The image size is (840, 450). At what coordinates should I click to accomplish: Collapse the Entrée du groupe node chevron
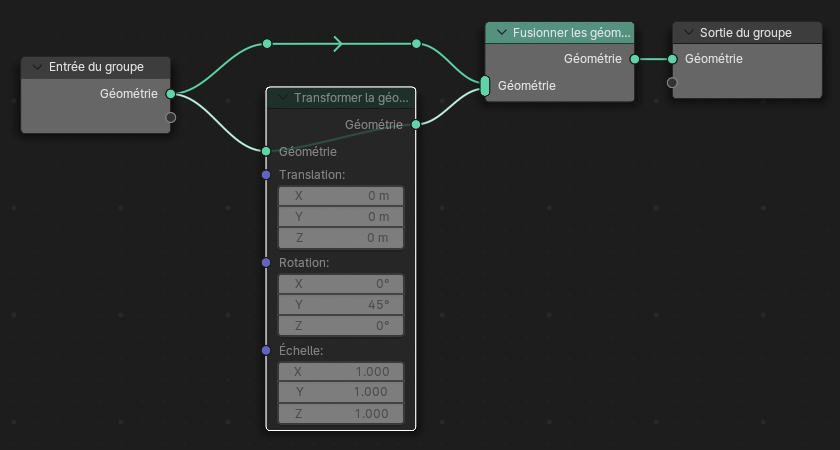tap(38, 67)
